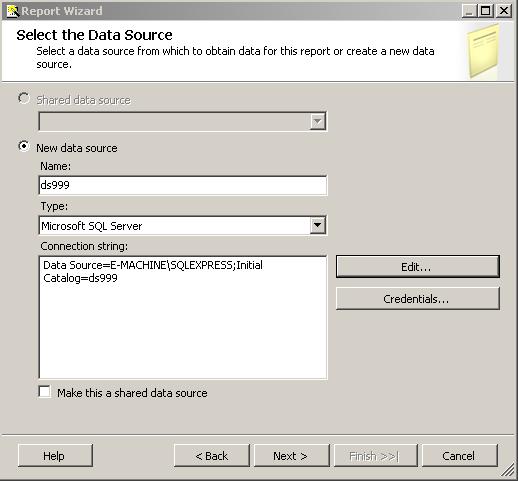518x481 pixels.
Task: Return with the < Back button
Action: coord(212,456)
